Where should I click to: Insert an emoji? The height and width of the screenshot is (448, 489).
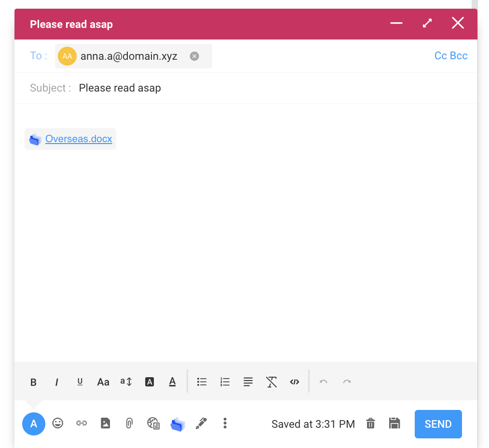tap(58, 423)
